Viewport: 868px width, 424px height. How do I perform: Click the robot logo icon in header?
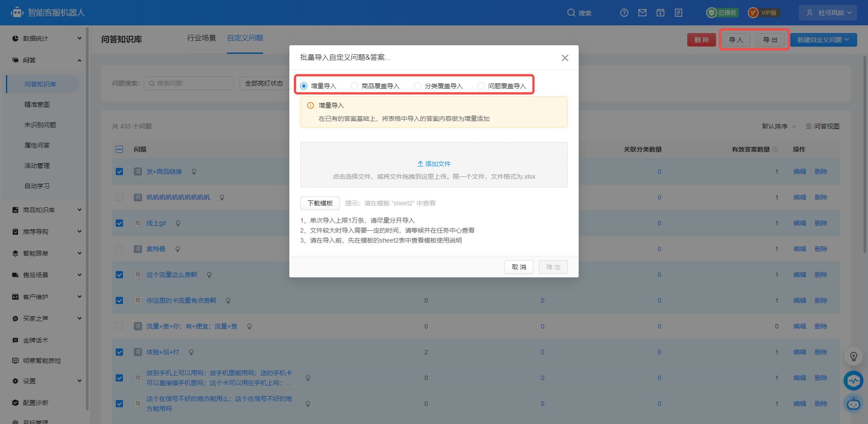[x=17, y=12]
